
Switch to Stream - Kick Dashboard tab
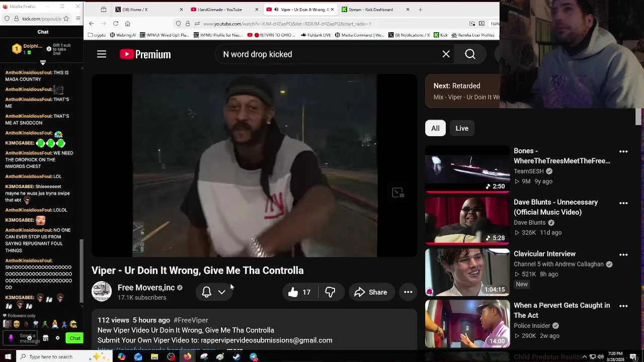(375, 10)
